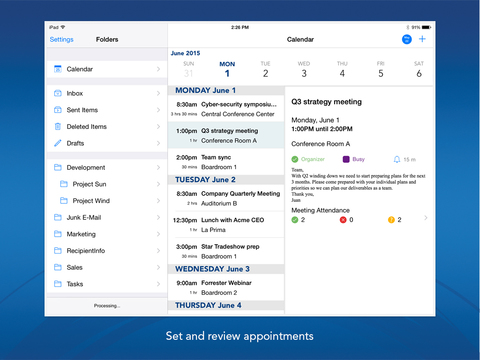
Task: Expand Meeting Attendance details chevron
Action: pos(426,218)
